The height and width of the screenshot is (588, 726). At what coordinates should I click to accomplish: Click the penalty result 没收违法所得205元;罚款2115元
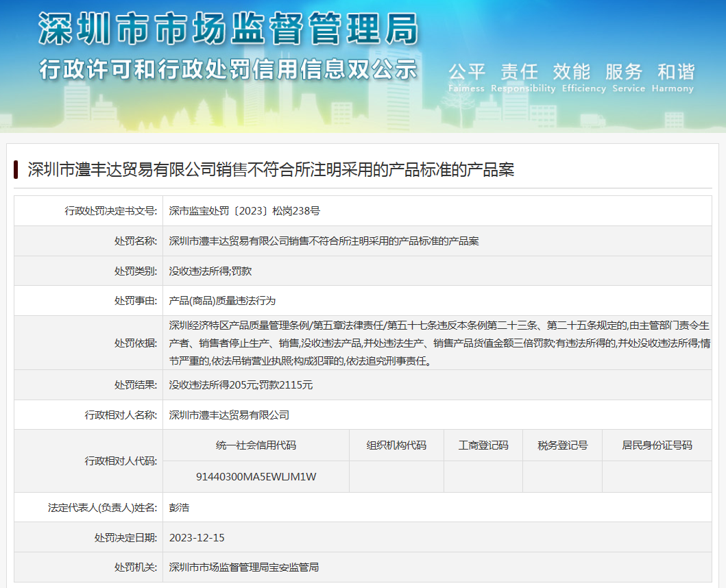(x=241, y=385)
